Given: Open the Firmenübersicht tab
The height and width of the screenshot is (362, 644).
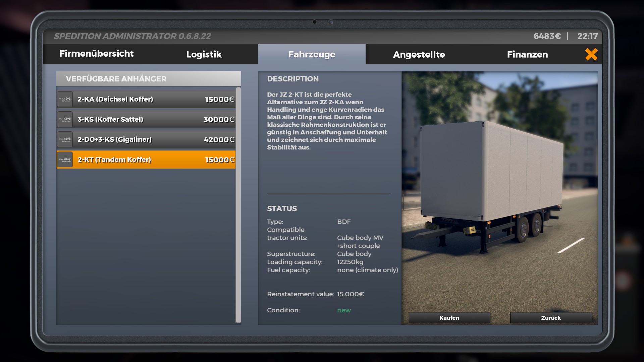Looking at the screenshot, I should [x=96, y=54].
